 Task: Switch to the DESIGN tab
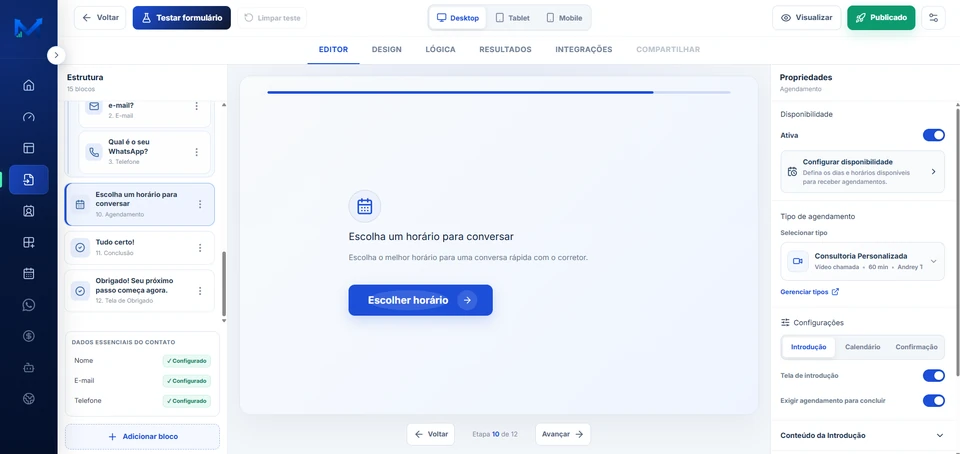coord(387,50)
